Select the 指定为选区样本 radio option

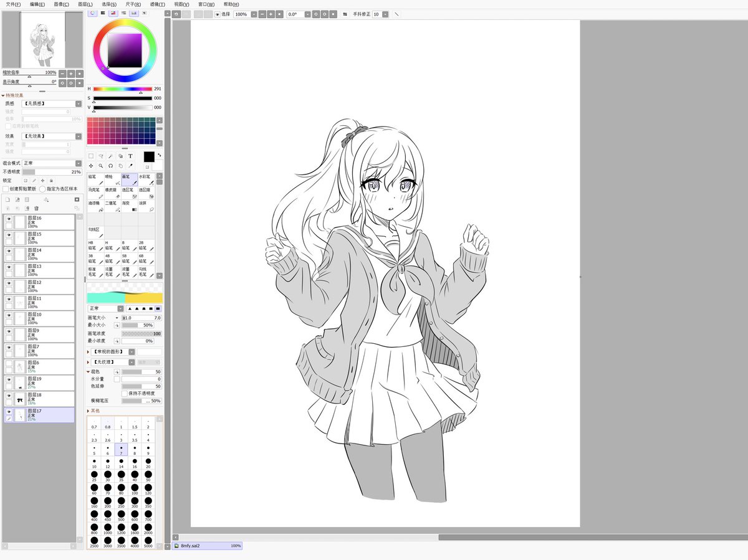pos(42,189)
